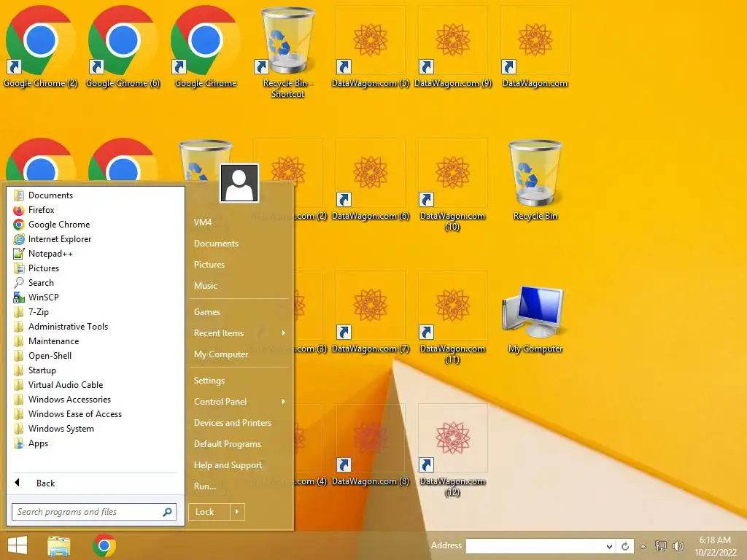This screenshot has width=747, height=560.
Task: Select the DataWagon.com (11) desktop shortcut
Action: pos(452,318)
